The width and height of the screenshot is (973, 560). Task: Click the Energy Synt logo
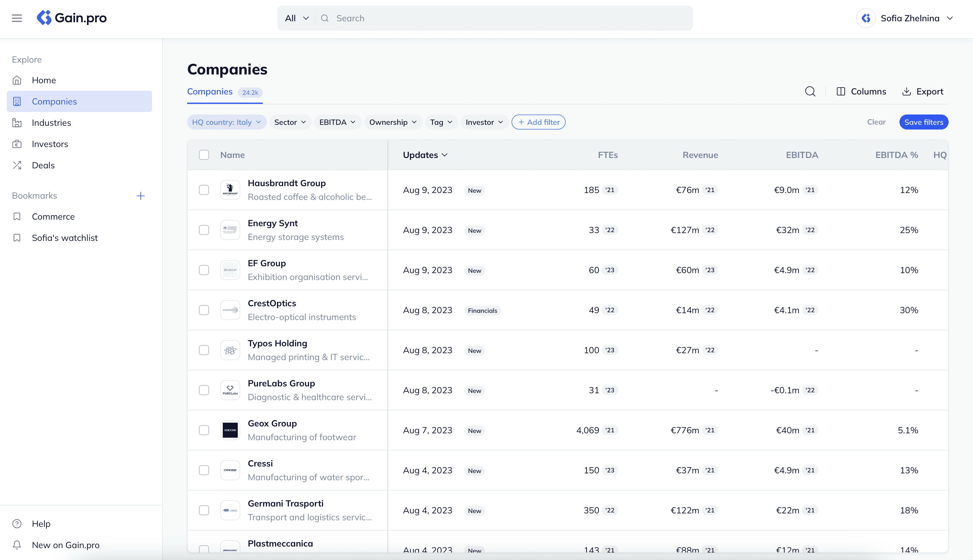[230, 230]
